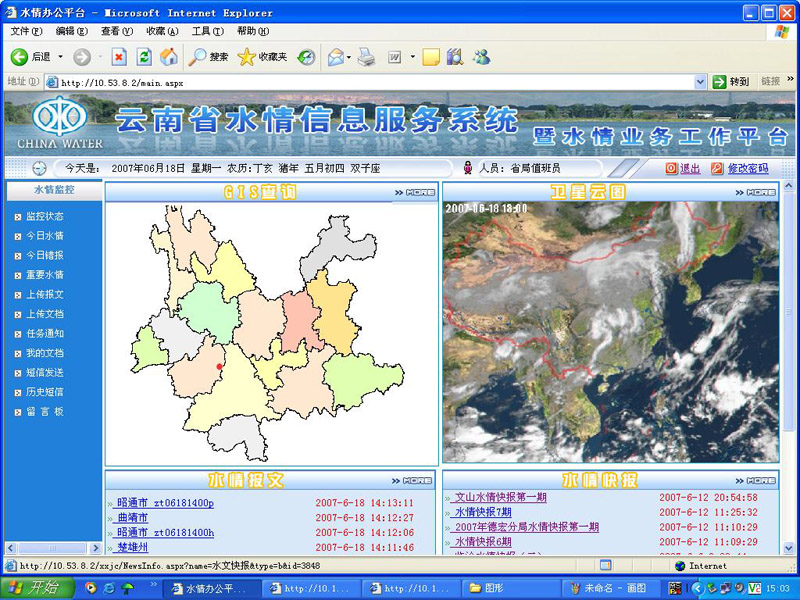
Task: Go to Home page icon
Action: (x=169, y=57)
